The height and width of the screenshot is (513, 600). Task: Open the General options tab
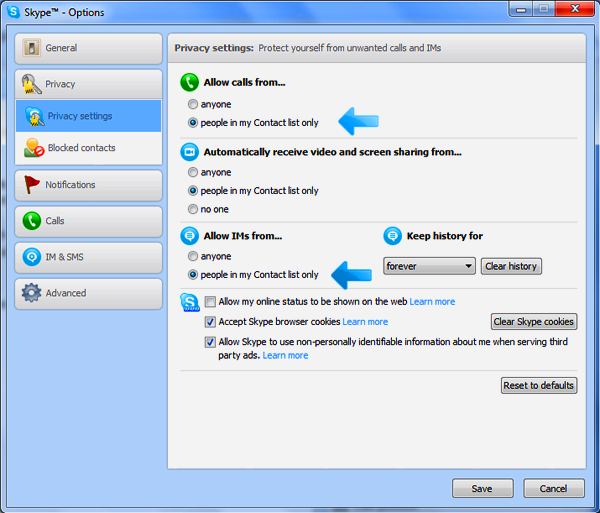pos(88,48)
